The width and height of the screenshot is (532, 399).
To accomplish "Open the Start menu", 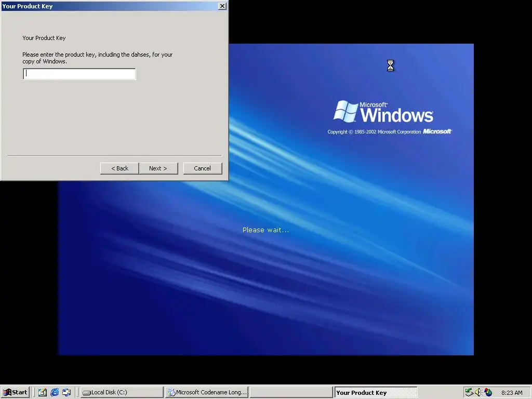I will pyautogui.click(x=15, y=393).
